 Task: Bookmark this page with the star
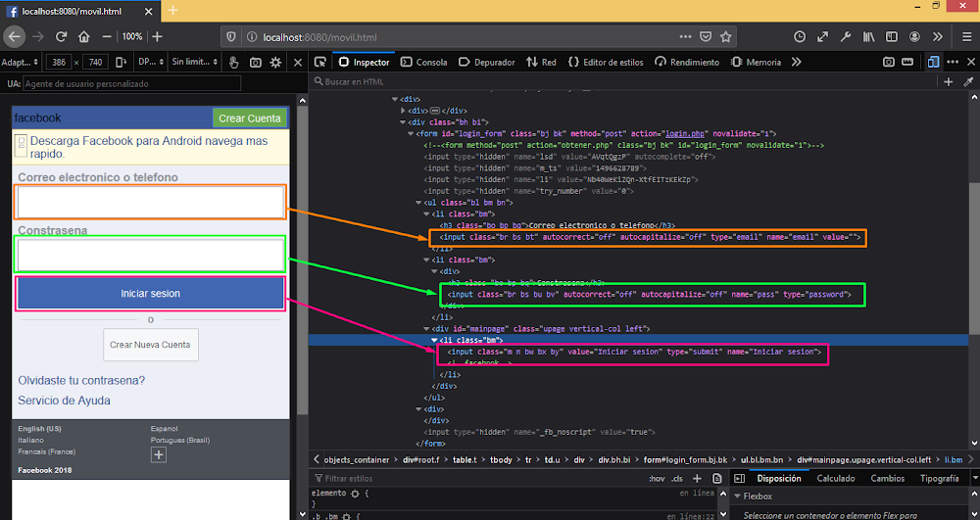[x=726, y=36]
